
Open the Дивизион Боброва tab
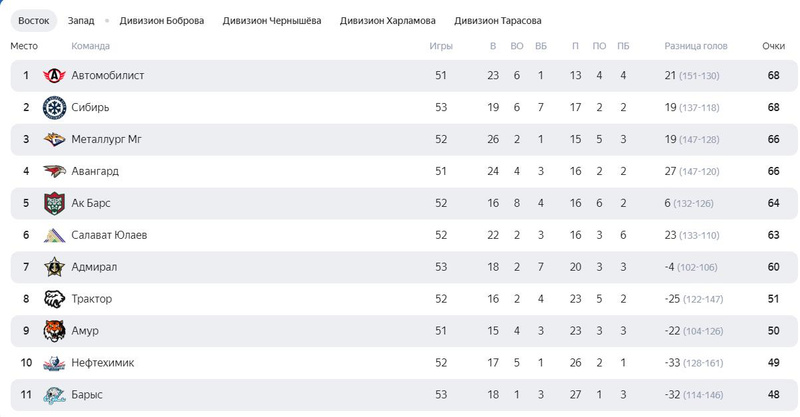161,20
